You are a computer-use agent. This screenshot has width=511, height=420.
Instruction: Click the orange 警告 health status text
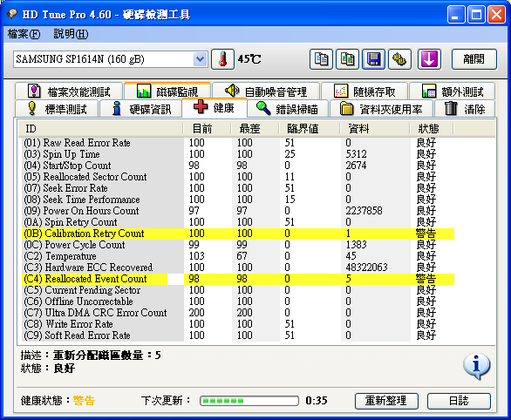tap(84, 401)
